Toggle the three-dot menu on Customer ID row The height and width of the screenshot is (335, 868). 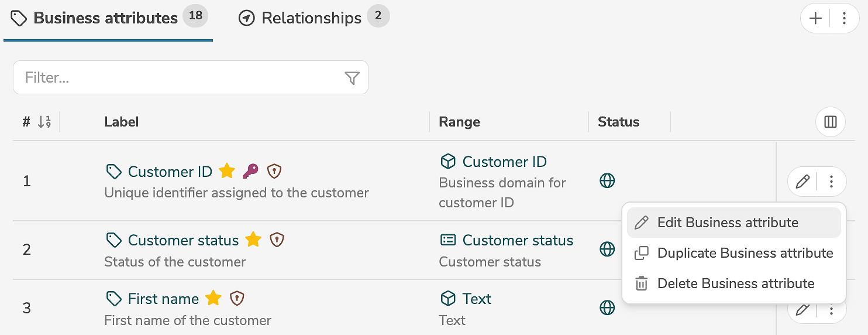pyautogui.click(x=831, y=182)
